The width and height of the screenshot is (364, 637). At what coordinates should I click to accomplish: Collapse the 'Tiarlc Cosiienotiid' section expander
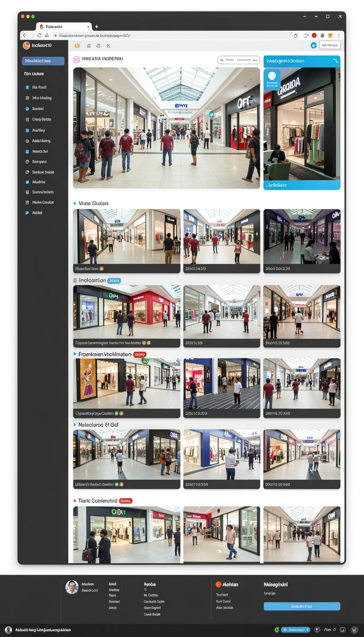point(75,500)
